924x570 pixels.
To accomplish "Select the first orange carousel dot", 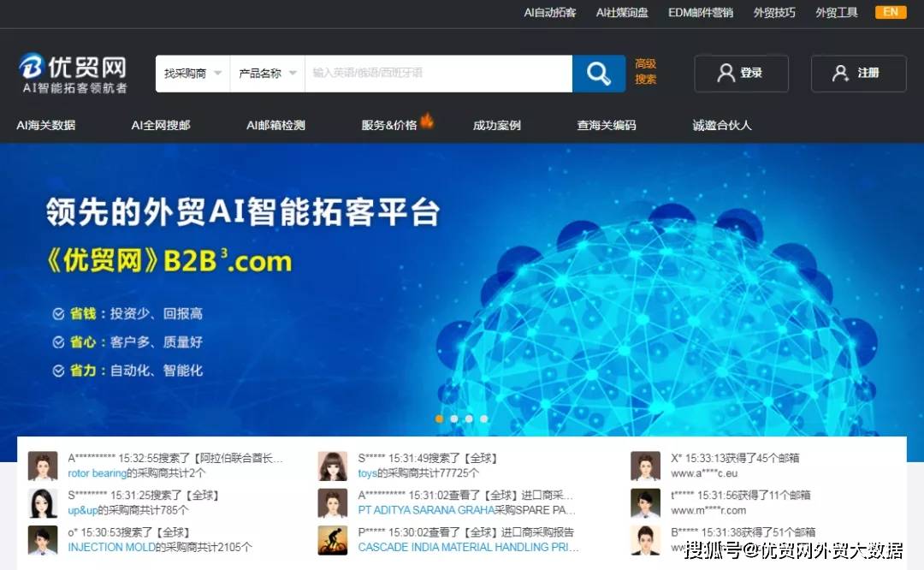I will [x=439, y=419].
